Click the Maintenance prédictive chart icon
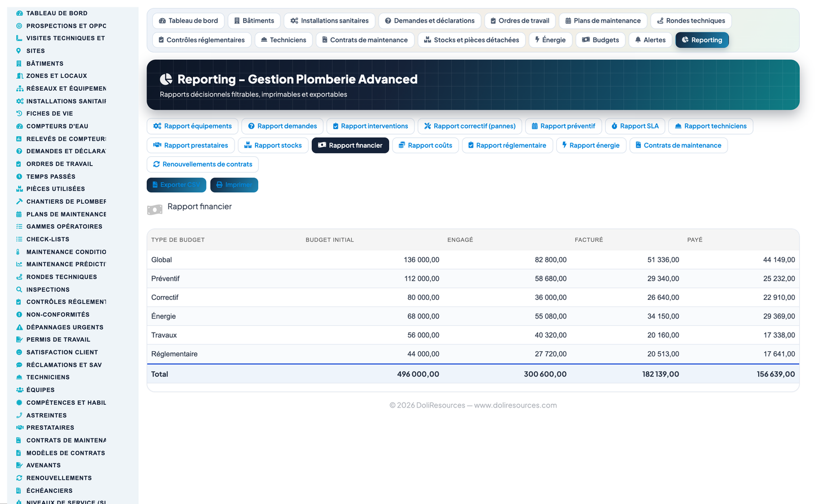 20,264
